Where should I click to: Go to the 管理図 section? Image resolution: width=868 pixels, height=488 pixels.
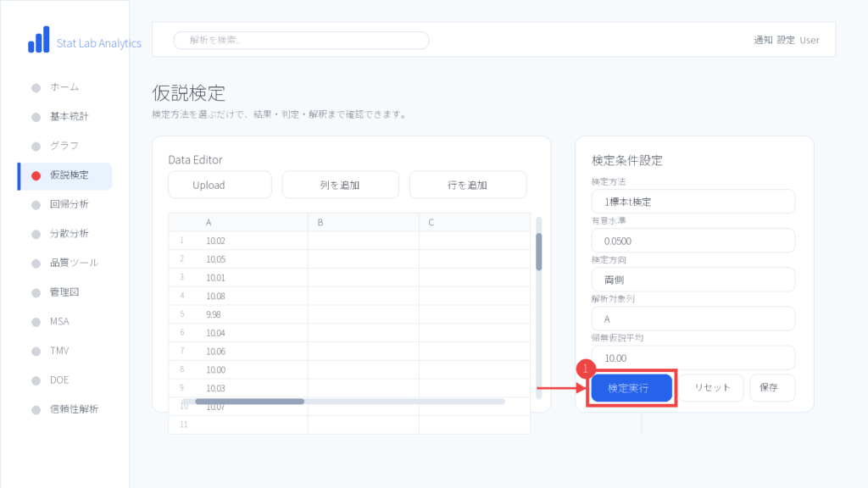point(64,292)
